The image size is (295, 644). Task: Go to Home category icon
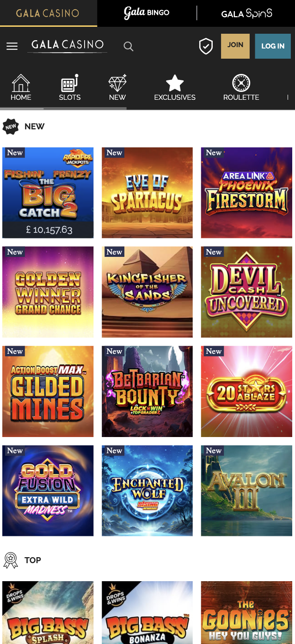(21, 88)
